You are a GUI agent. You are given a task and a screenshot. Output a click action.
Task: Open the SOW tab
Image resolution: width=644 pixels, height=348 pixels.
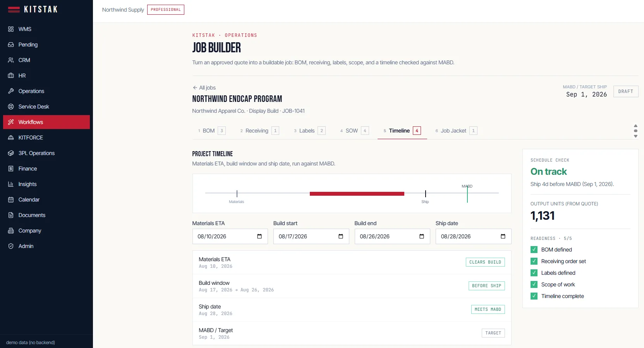point(354,131)
